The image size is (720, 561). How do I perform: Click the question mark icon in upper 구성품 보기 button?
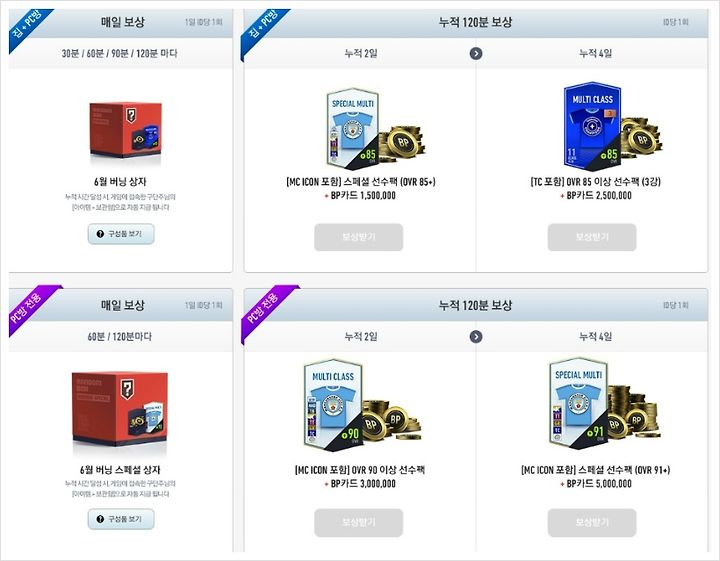click(x=100, y=234)
